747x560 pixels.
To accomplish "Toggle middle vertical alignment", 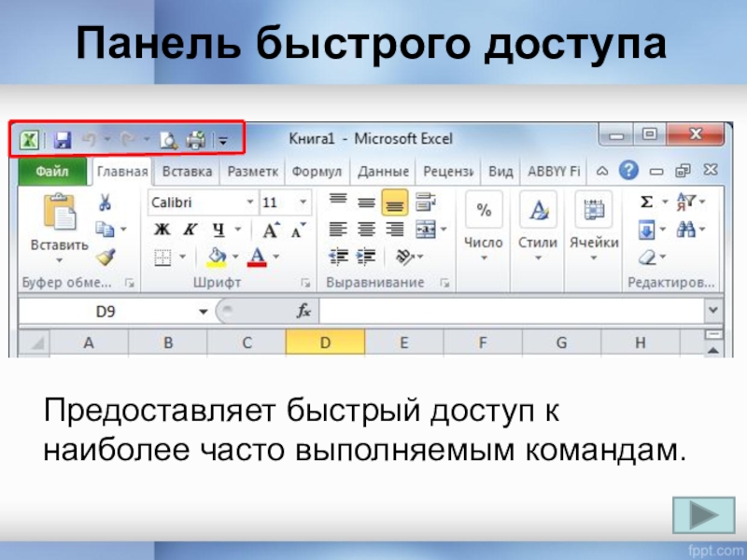I will pos(366,203).
